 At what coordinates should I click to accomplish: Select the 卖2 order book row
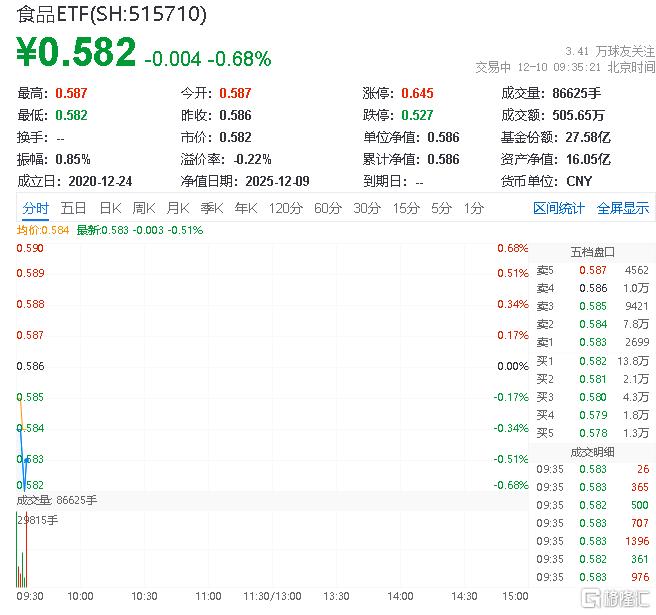(x=592, y=324)
